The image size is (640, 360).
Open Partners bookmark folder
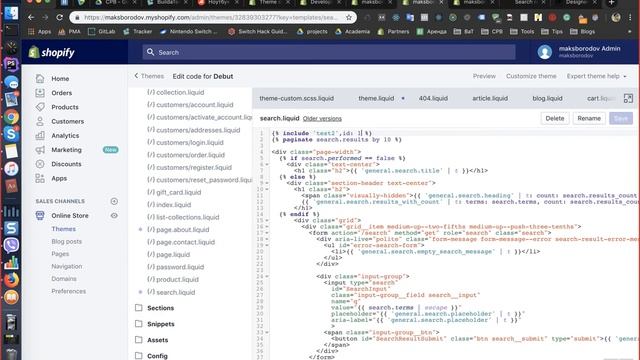coord(393,31)
